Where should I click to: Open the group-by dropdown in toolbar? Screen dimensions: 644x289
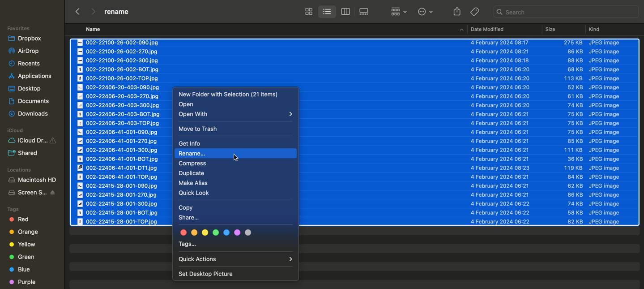pos(398,12)
